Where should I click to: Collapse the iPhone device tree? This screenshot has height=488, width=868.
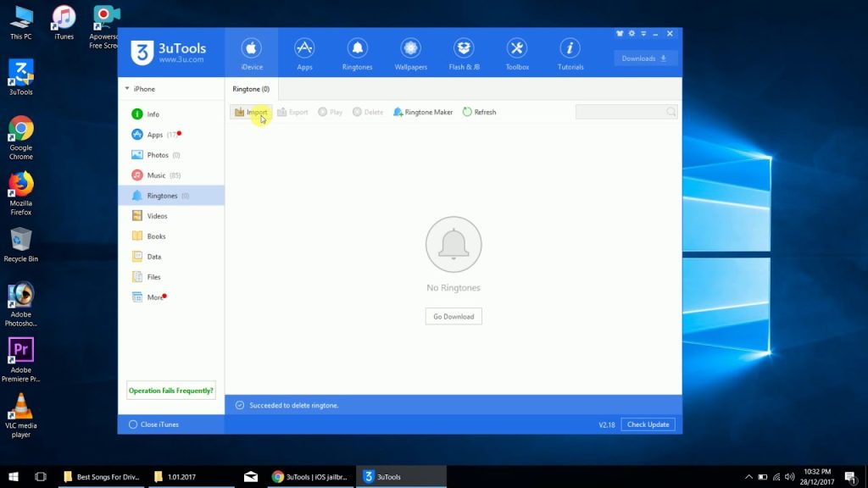click(x=127, y=88)
